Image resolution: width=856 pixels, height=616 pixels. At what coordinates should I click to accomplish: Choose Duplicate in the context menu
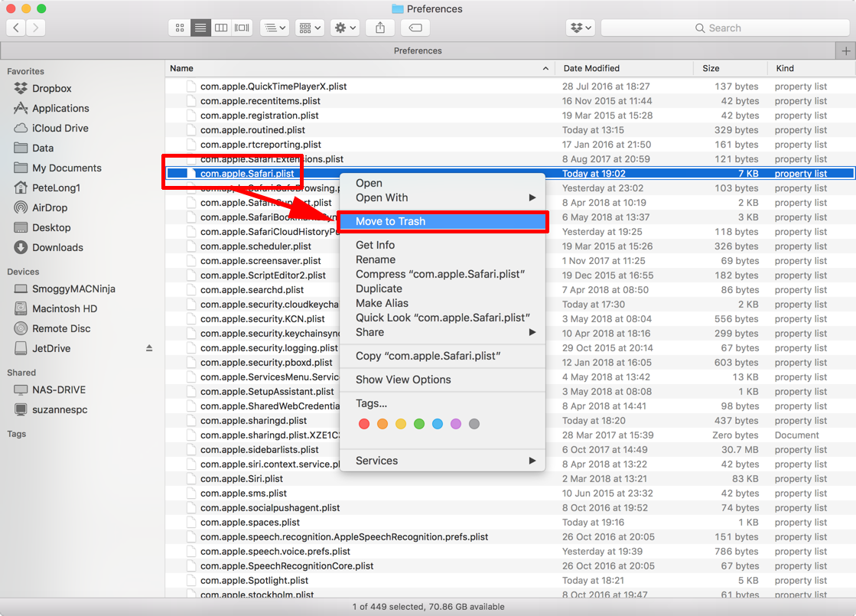pyautogui.click(x=442, y=288)
